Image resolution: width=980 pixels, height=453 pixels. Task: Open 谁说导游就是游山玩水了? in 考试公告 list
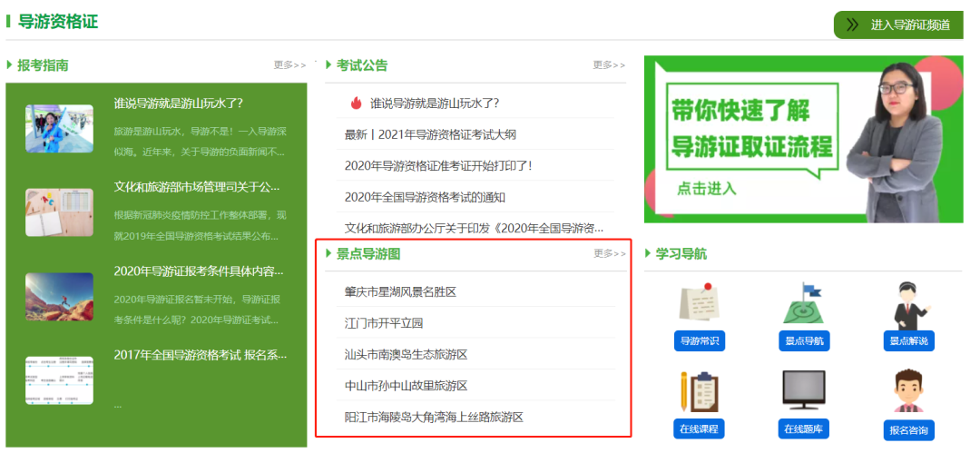point(435,103)
